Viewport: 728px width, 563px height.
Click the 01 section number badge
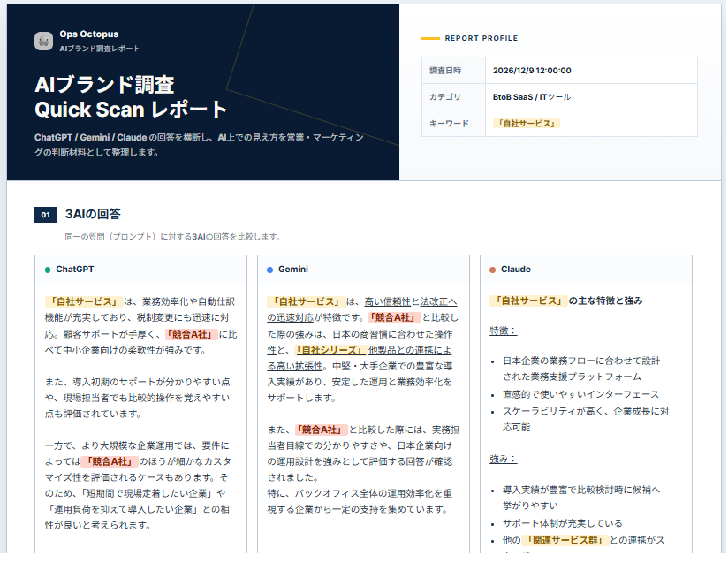[46, 215]
